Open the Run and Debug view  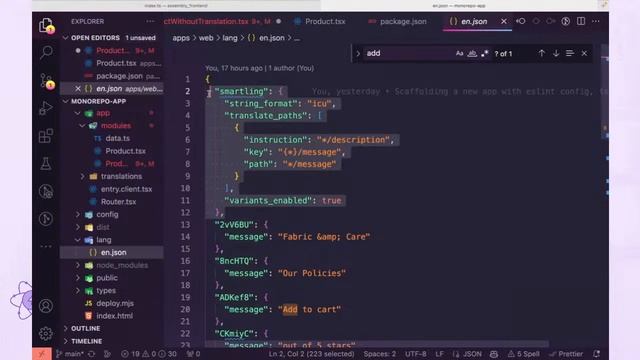pyautogui.click(x=46, y=108)
